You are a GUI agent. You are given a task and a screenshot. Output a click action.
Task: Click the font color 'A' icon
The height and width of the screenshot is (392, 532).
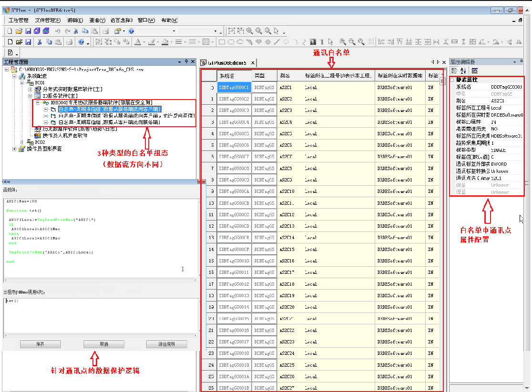click(x=137, y=42)
